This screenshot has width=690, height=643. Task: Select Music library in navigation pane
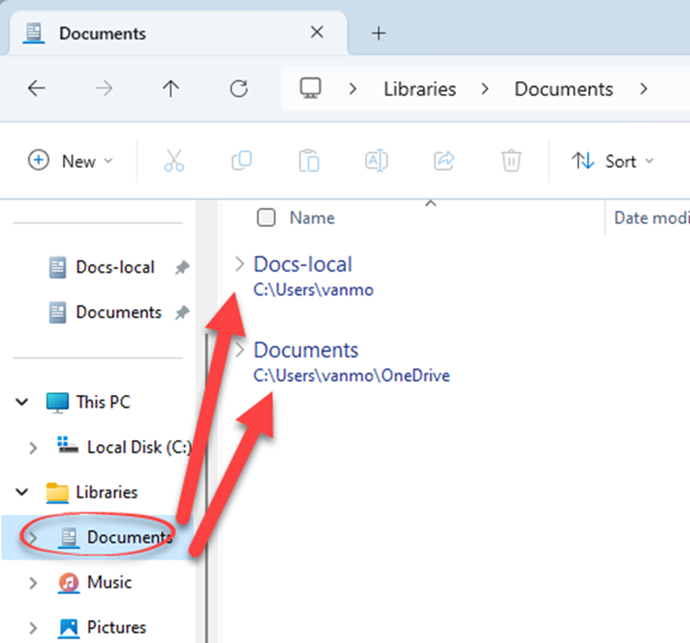pyautogui.click(x=108, y=582)
